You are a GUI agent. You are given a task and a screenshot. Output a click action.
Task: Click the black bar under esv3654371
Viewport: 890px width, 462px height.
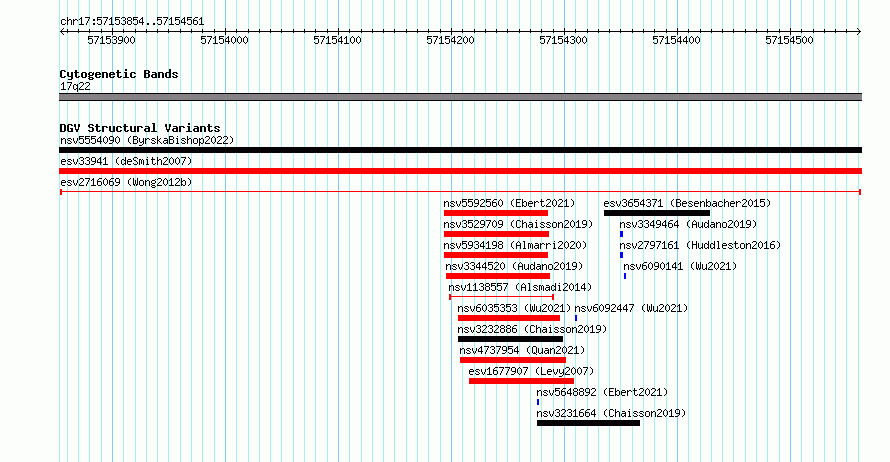657,213
